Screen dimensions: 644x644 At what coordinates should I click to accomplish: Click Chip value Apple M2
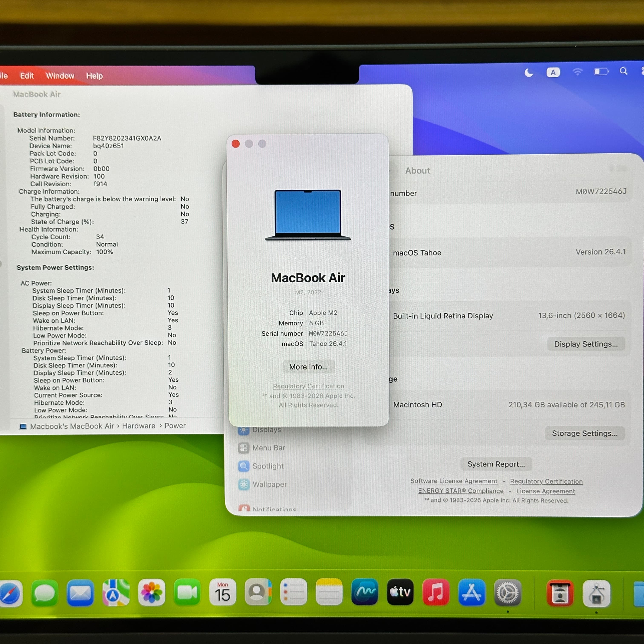click(x=323, y=313)
